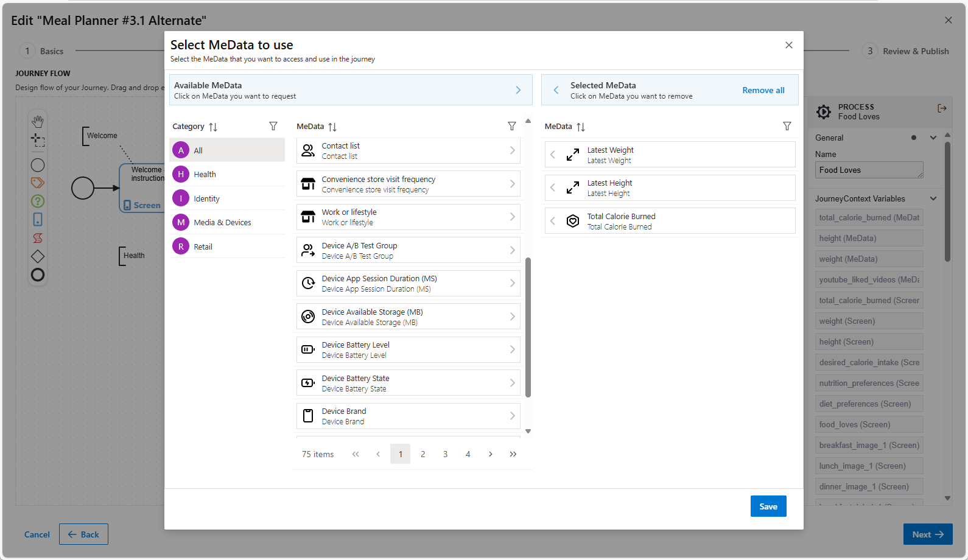
Task: Click the PROCESS gear icon
Action: [x=824, y=111]
